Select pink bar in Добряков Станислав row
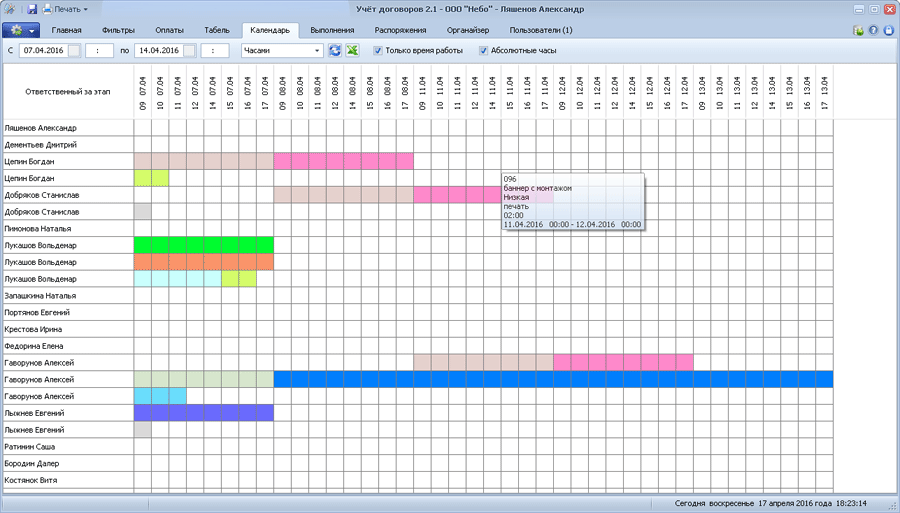Viewport: 900px width, 513px height. pyautogui.click(x=457, y=195)
